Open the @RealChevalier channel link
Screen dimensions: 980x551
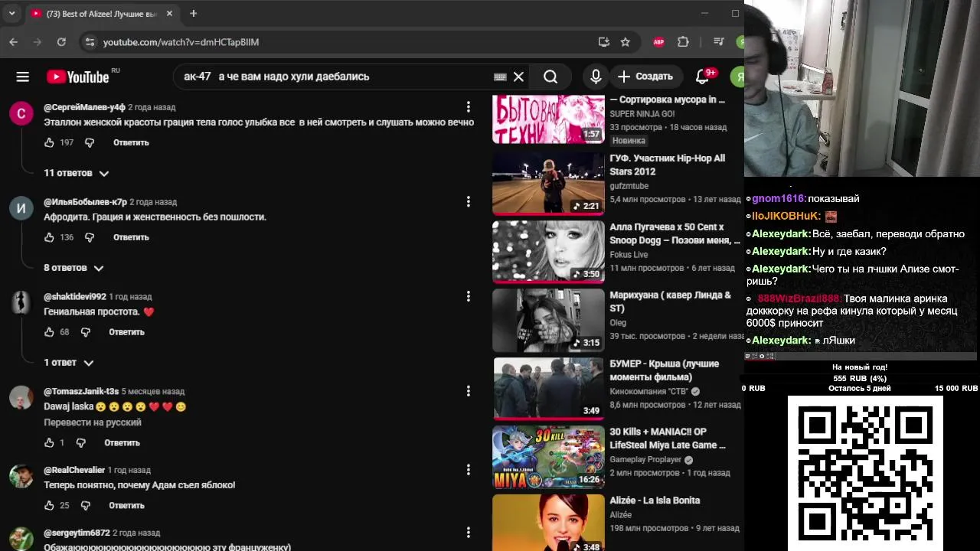coord(74,470)
